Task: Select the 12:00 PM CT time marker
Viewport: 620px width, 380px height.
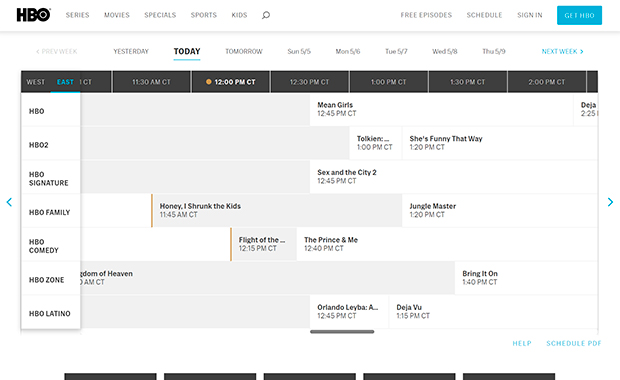Action: [231, 82]
